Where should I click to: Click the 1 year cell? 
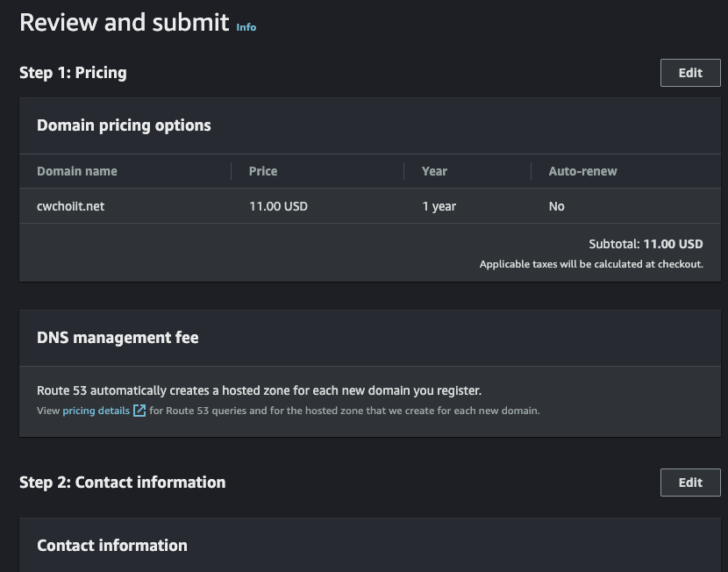coord(439,206)
